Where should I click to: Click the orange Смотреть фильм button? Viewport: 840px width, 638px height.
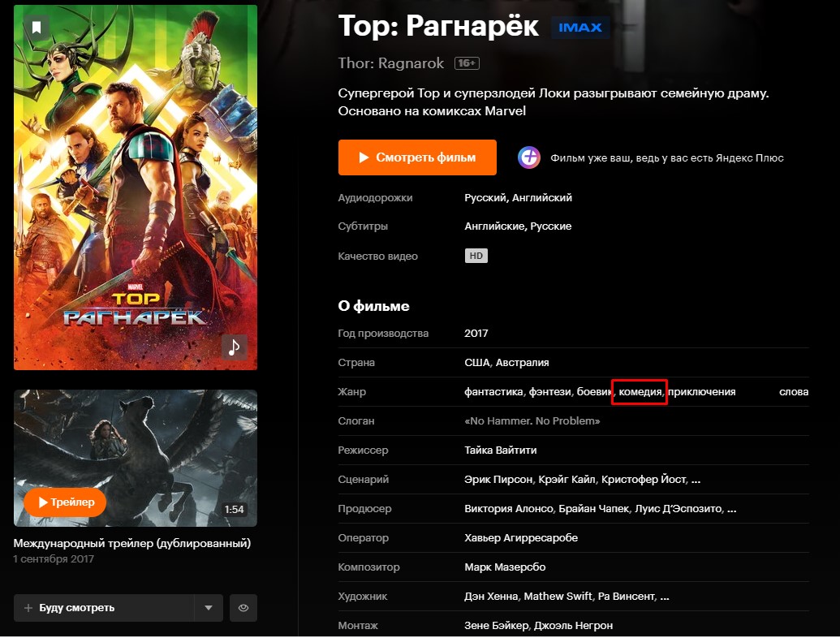coord(417,157)
